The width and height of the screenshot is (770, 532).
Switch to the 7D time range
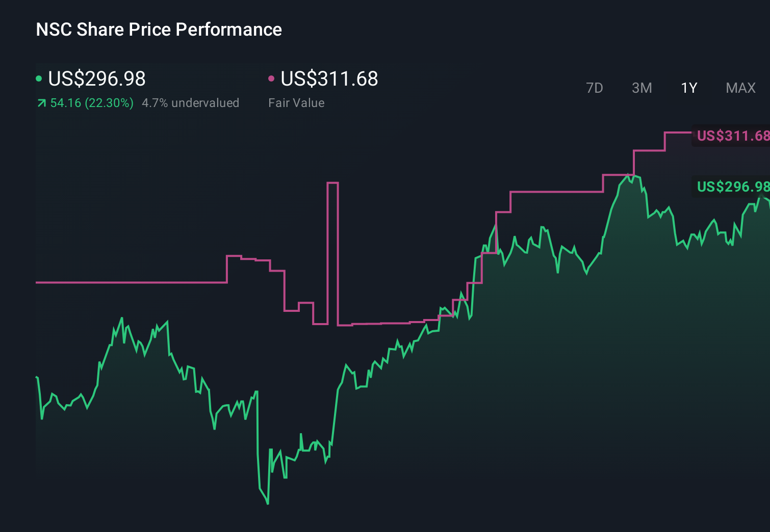[595, 88]
